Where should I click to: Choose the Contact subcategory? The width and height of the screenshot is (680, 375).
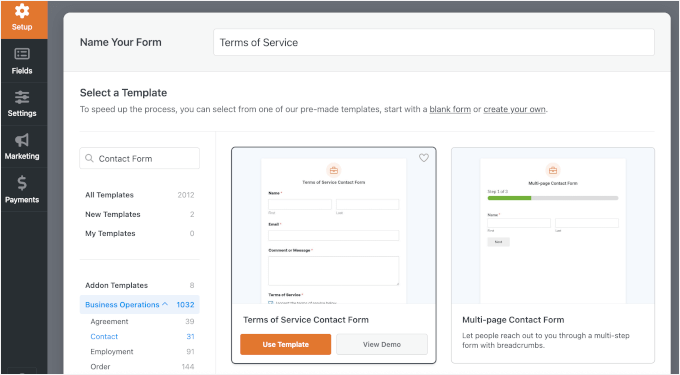point(142,336)
